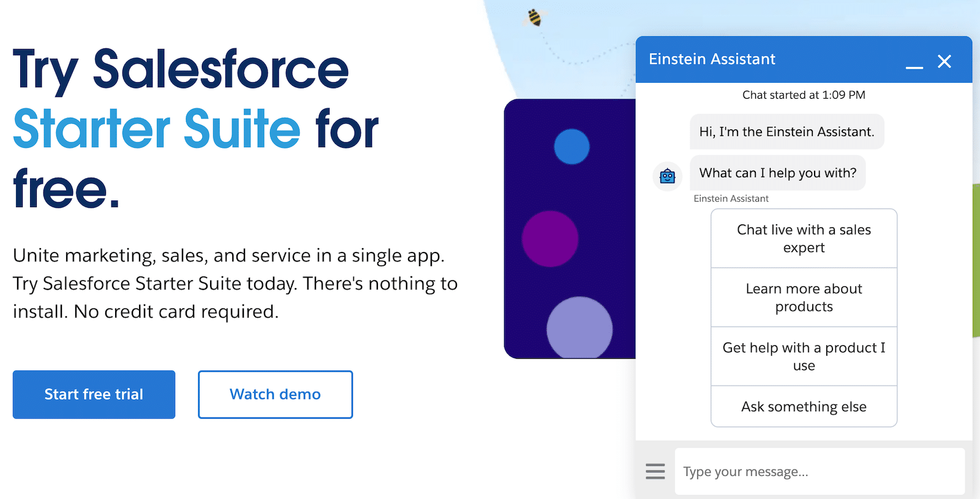Pick Get help with a product I use
This screenshot has height=499, width=980.
pyautogui.click(x=804, y=356)
